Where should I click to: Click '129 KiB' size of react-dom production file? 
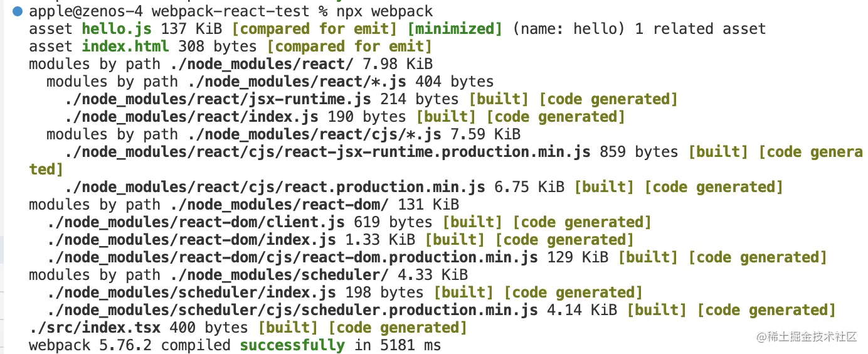[x=578, y=257]
